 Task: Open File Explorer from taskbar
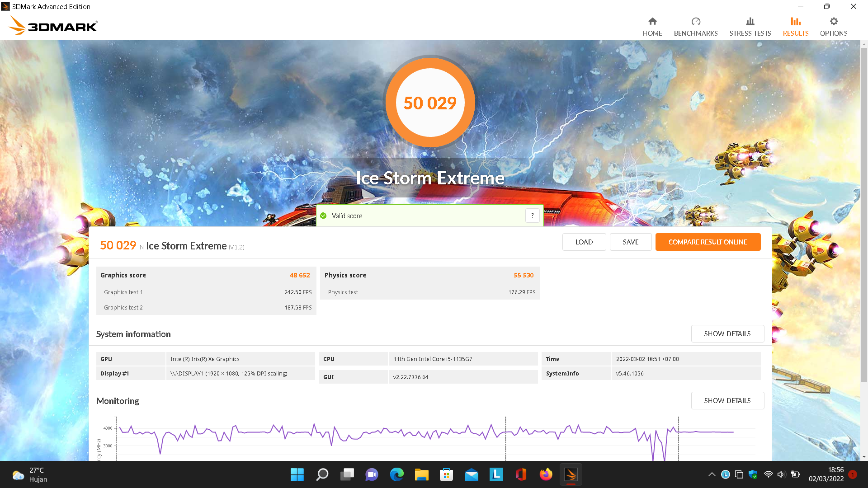pyautogui.click(x=421, y=474)
